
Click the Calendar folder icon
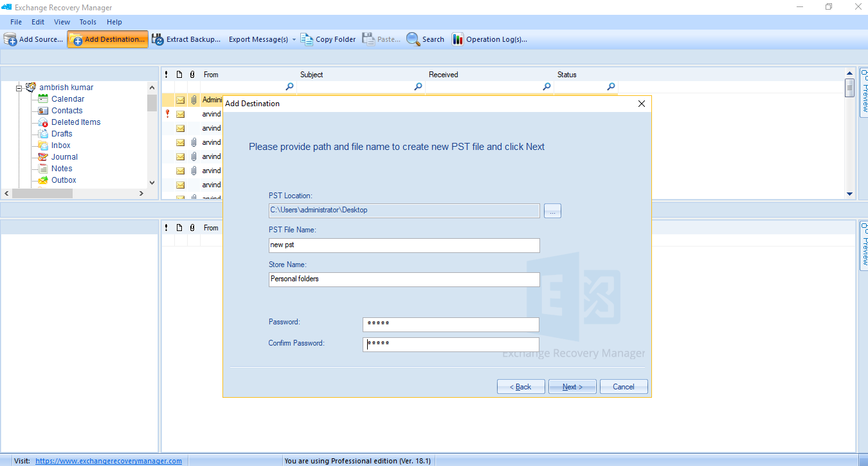click(43, 99)
